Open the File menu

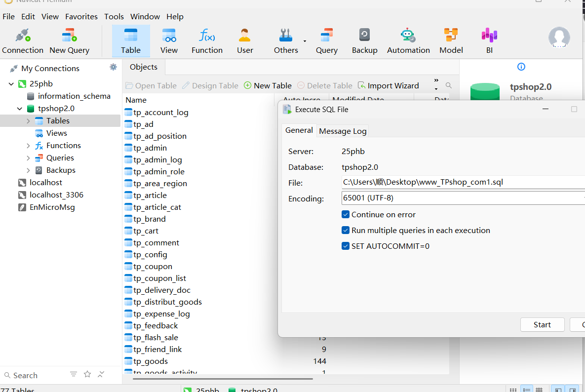point(8,16)
